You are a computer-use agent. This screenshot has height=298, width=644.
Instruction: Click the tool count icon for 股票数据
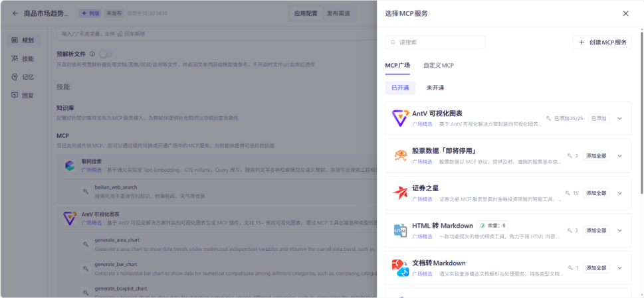(x=570, y=156)
